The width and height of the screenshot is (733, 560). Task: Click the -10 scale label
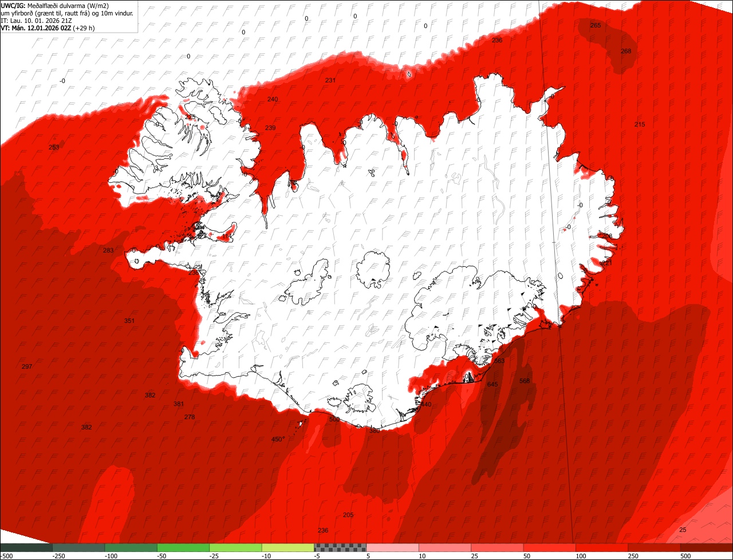267,556
